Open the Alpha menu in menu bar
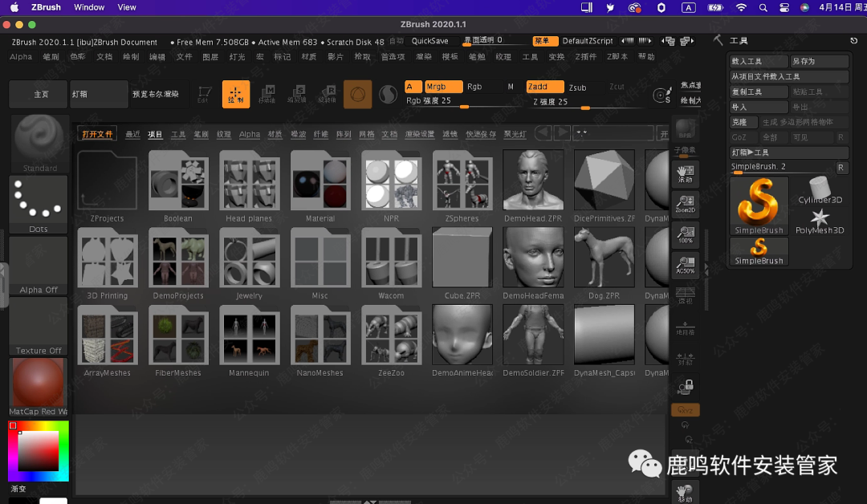Screen dimensions: 867x504 (x=21, y=57)
